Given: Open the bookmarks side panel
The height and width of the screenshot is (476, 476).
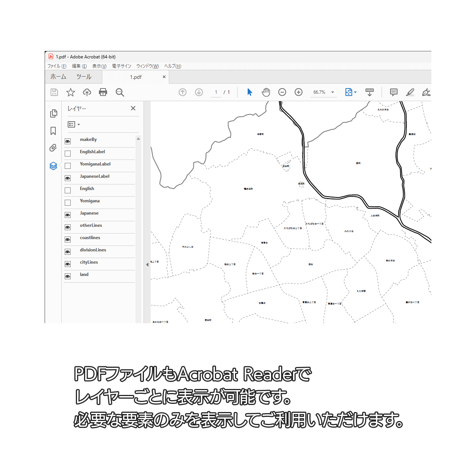Looking at the screenshot, I should tap(53, 131).
